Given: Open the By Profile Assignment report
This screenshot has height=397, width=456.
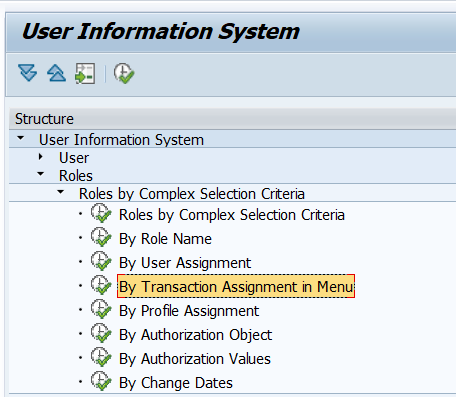Looking at the screenshot, I should coord(189,311).
